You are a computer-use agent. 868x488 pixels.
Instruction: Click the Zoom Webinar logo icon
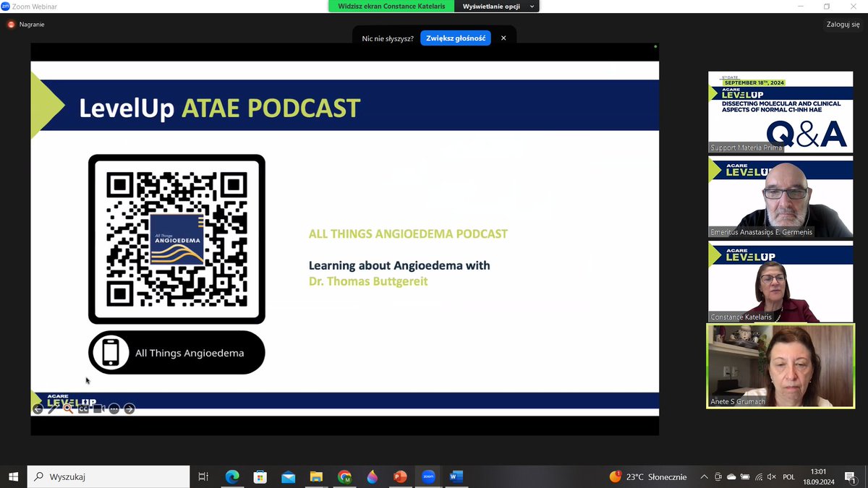pos(6,7)
